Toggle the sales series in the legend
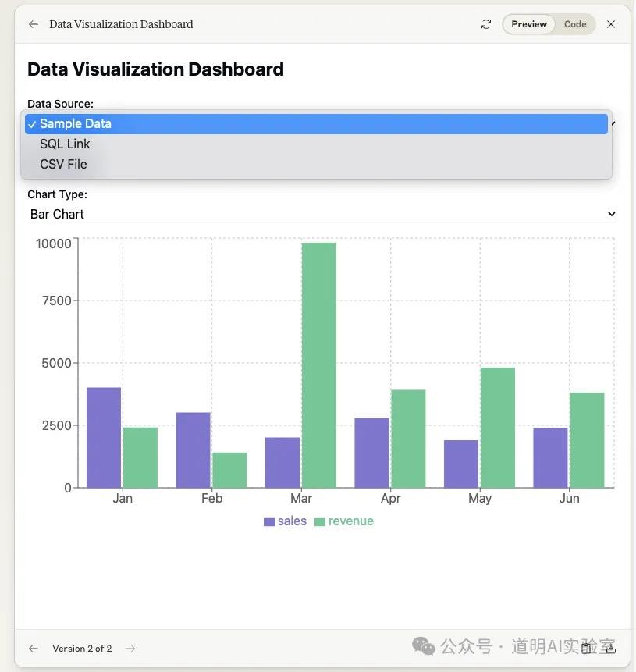636x672 pixels. [285, 521]
